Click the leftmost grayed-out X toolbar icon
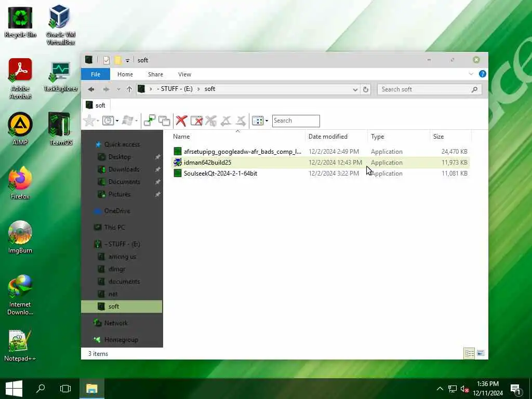Image resolution: width=532 pixels, height=399 pixels. coord(211,121)
